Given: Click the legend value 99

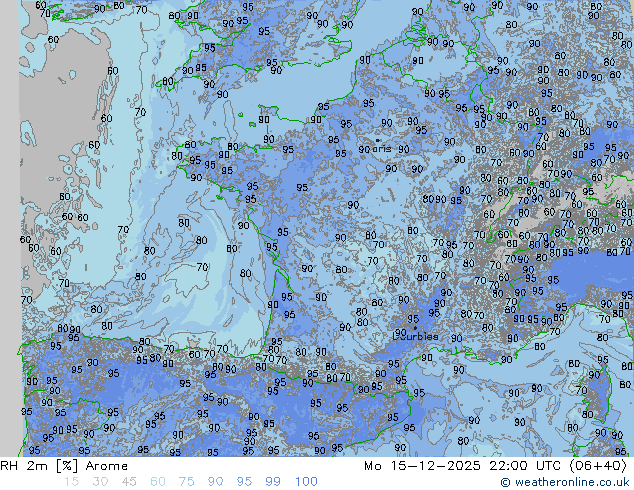Looking at the screenshot, I should 273,482.
